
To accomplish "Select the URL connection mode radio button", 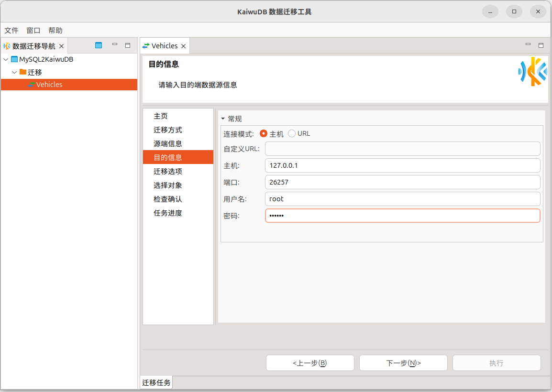I will pyautogui.click(x=292, y=134).
